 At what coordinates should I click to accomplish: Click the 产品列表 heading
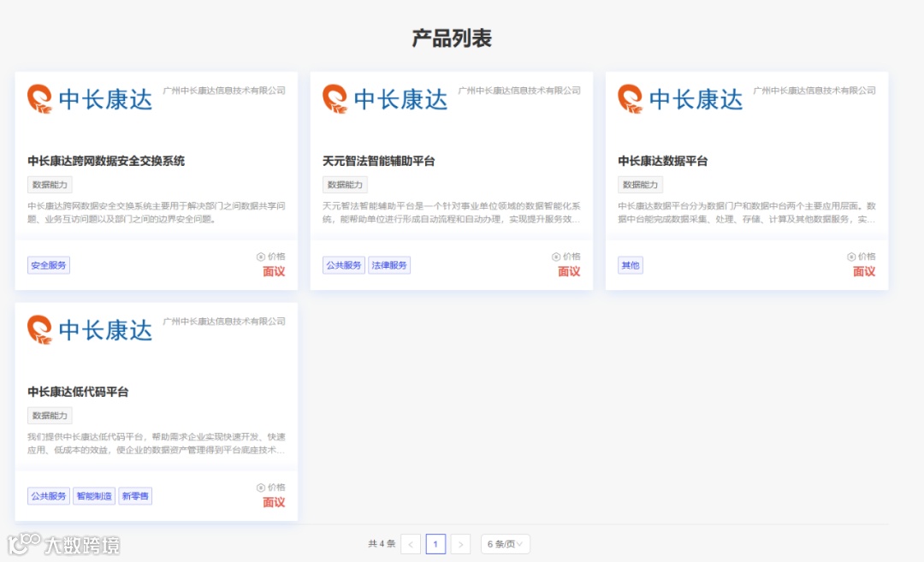pyautogui.click(x=452, y=38)
